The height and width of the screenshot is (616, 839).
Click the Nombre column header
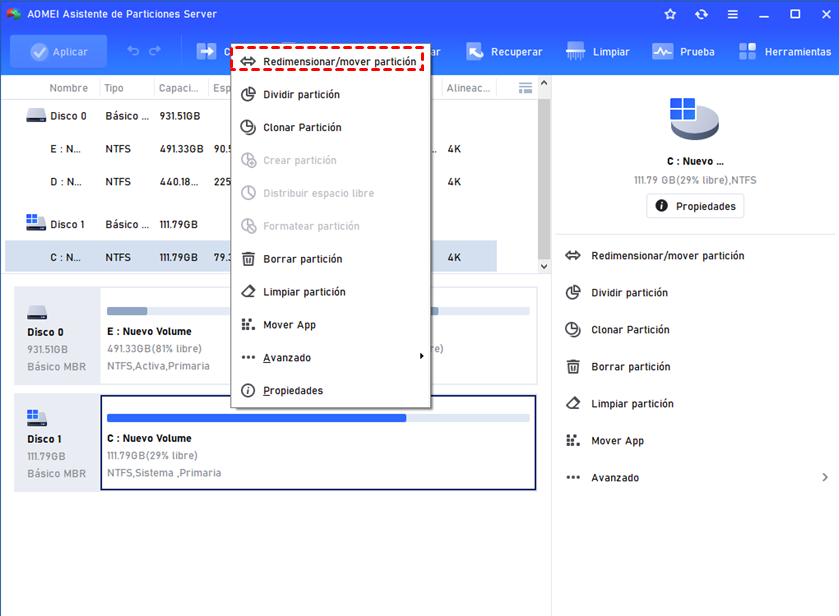click(x=68, y=88)
